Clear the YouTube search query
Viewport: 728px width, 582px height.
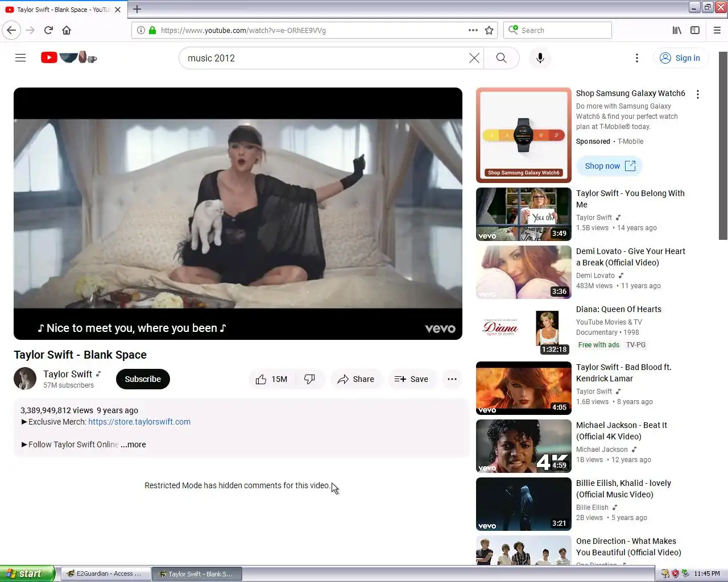(474, 58)
